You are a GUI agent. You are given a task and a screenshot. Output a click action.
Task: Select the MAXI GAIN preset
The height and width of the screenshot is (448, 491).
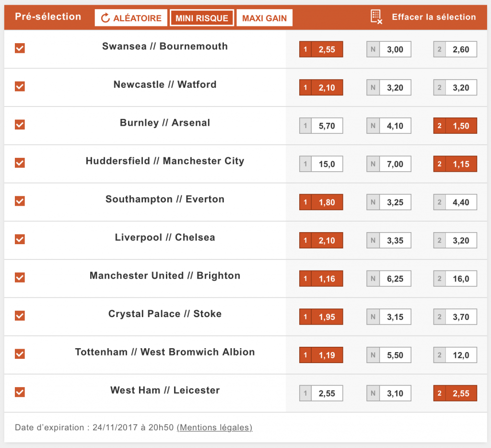click(264, 18)
